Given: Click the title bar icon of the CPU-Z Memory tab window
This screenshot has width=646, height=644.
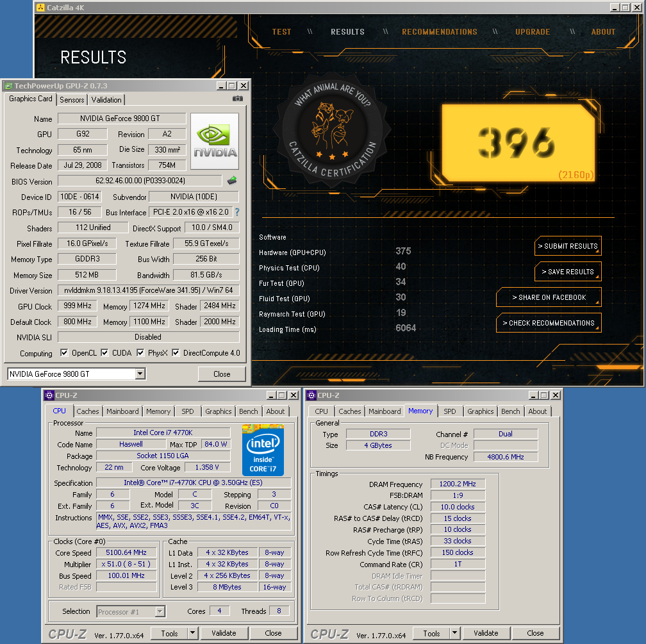Looking at the screenshot, I should pos(311,395).
